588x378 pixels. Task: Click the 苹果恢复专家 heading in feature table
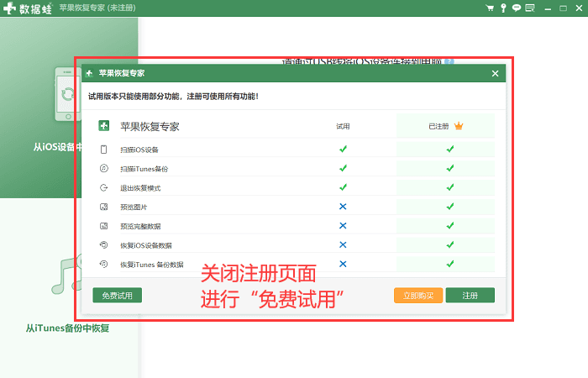[x=150, y=126]
